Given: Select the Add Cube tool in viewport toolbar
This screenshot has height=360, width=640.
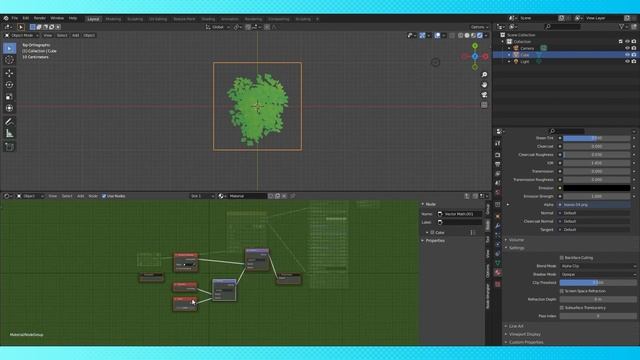Looking at the screenshot, I should [9, 147].
